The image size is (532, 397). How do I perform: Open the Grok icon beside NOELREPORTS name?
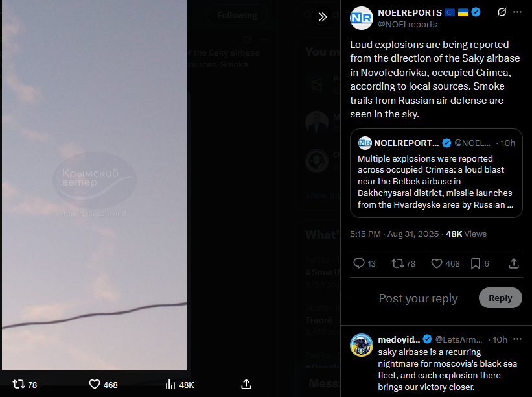pos(502,12)
